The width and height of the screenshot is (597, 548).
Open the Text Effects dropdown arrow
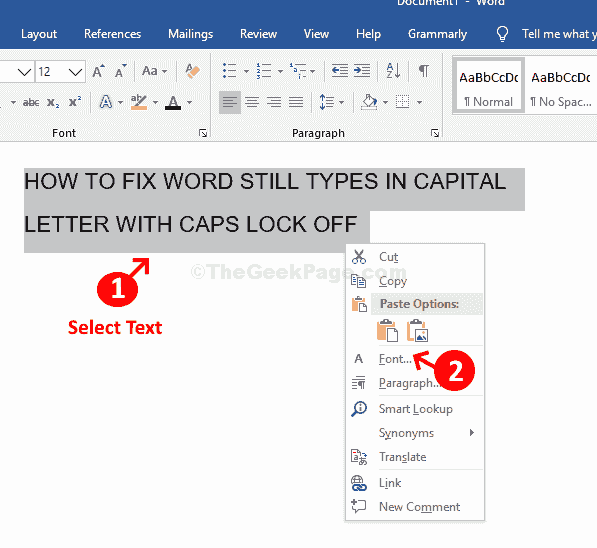point(120,102)
